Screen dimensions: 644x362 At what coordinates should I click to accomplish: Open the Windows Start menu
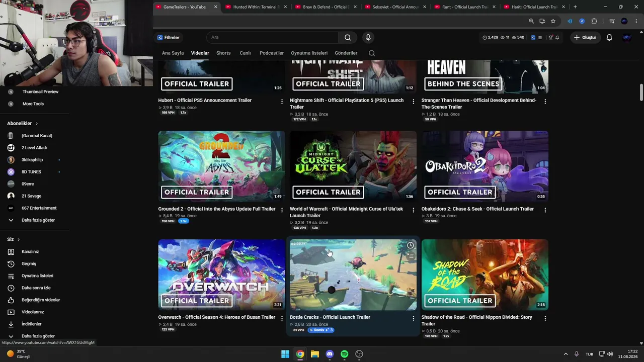(x=285, y=354)
